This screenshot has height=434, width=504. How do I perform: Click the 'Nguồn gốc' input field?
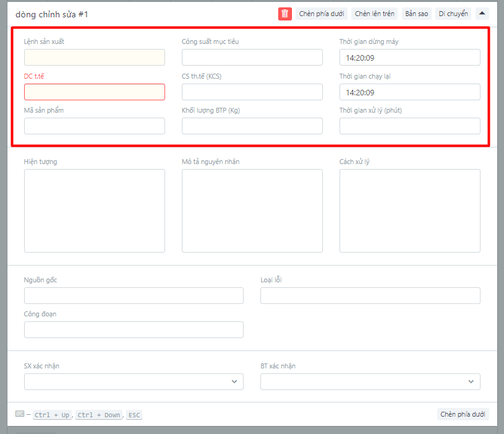click(134, 296)
